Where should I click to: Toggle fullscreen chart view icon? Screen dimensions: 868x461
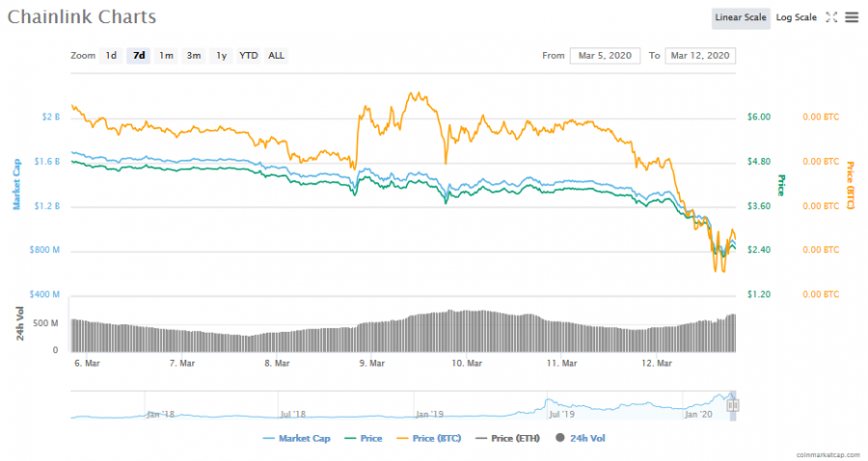tap(831, 17)
